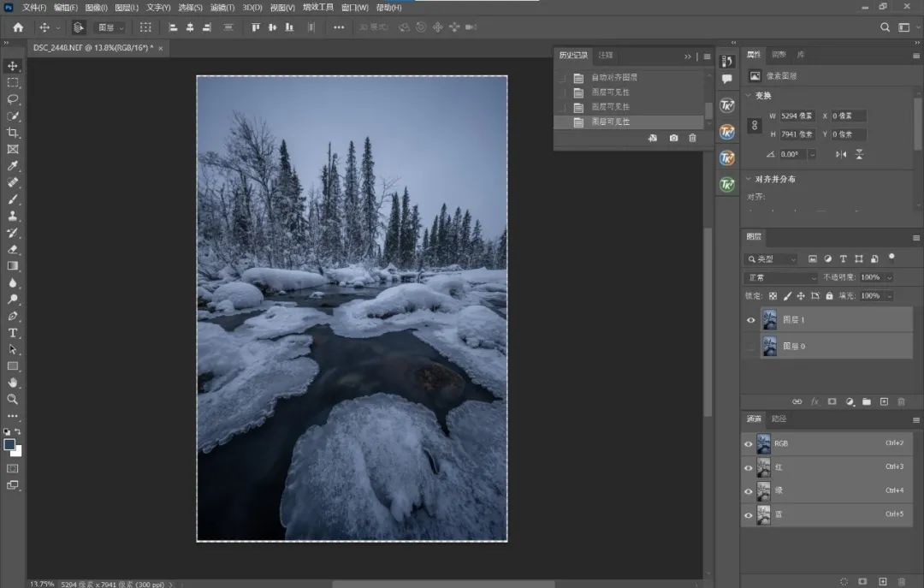
Task: Expand the 不透明度 opacity dropdown arrow
Action: (890, 277)
